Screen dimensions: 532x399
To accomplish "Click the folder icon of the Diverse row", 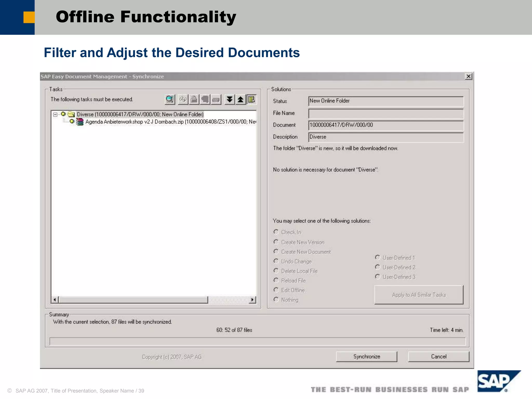I will point(71,114).
